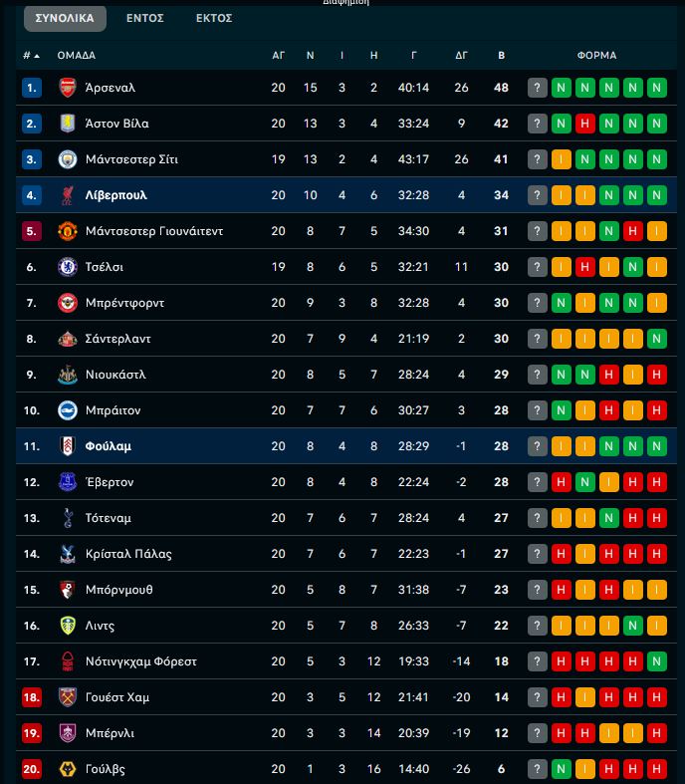Click Arsenal's grey upcoming match ? badge

point(538,88)
